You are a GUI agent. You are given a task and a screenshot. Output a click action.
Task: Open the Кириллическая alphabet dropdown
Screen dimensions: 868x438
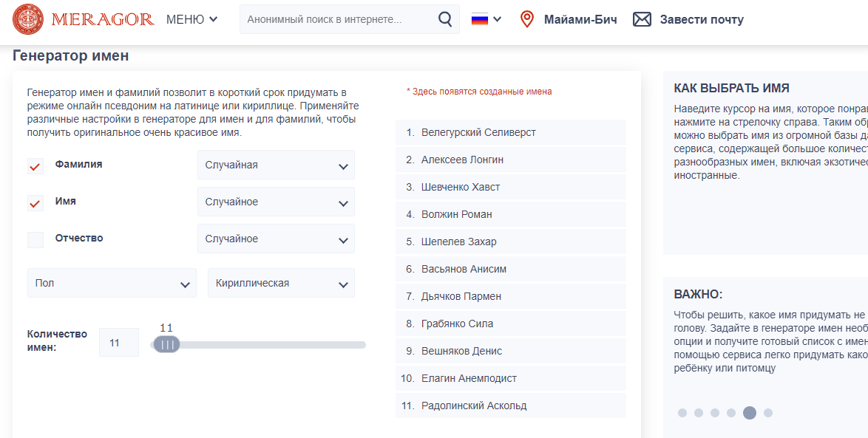pyautogui.click(x=281, y=283)
